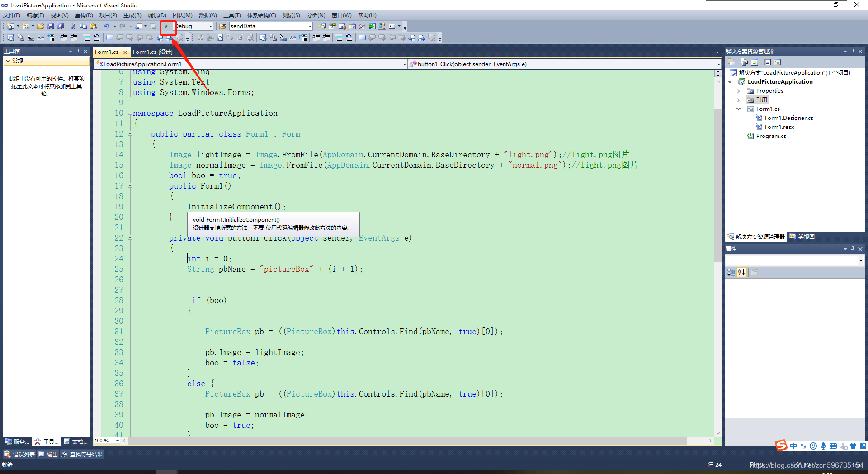Screen dimensions: 868x474
Task: Switch to the 类视图 tab
Action: 802,237
